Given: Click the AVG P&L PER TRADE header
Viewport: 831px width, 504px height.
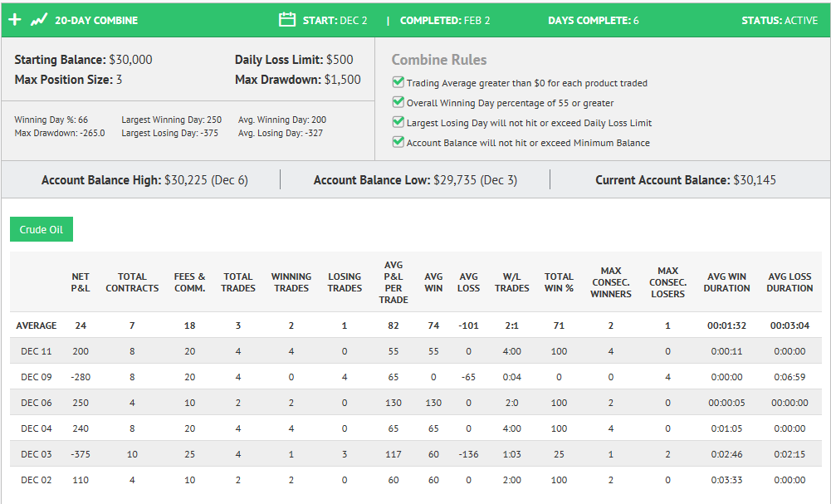Looking at the screenshot, I should tap(394, 282).
